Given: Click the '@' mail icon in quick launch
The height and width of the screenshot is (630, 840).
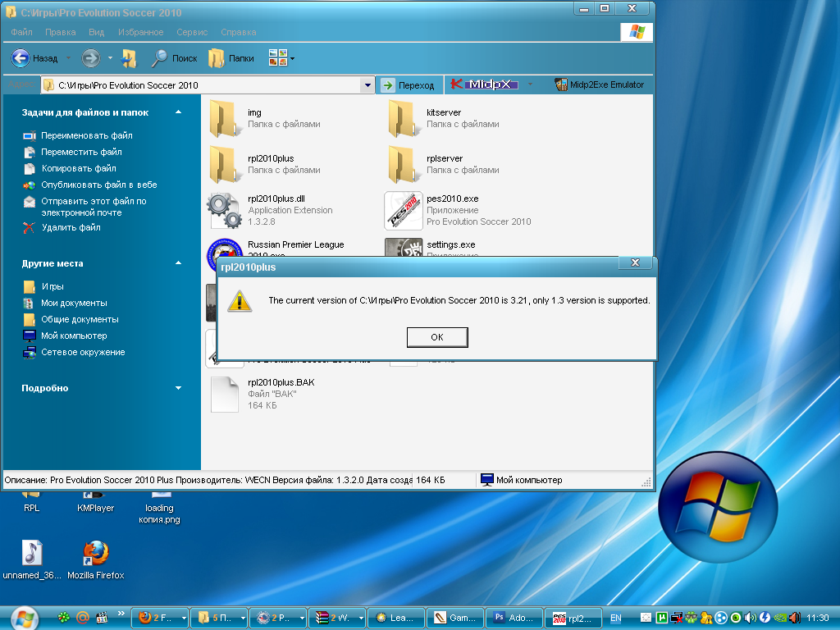Looking at the screenshot, I should tap(83, 618).
